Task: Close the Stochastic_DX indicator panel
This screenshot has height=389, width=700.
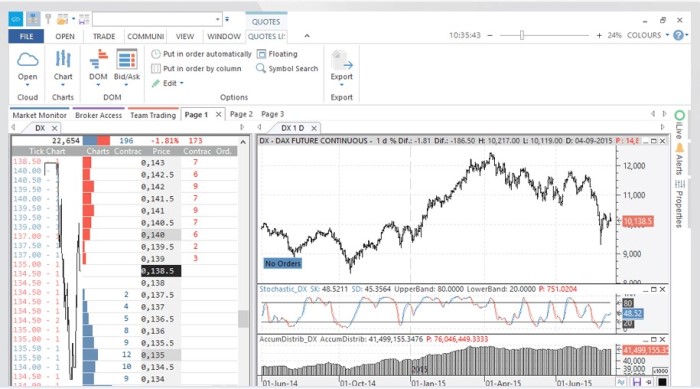Action: point(662,290)
